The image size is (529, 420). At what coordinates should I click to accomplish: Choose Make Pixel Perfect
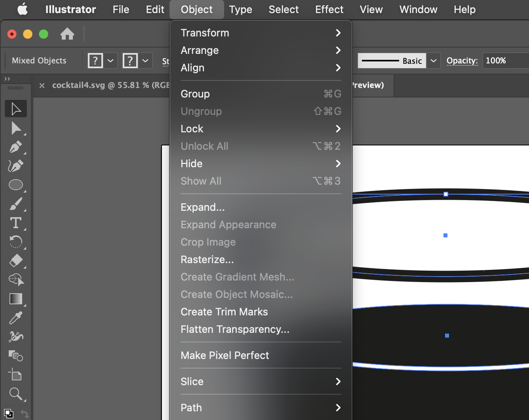(261, 355)
